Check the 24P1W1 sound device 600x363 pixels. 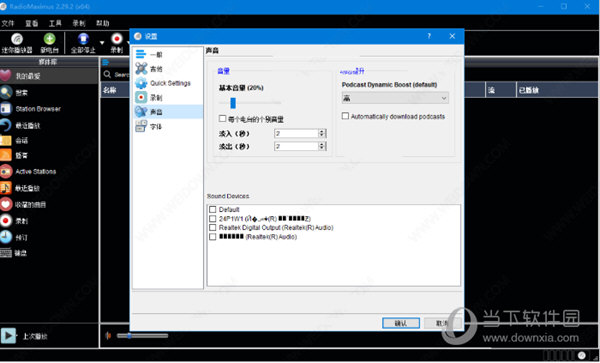pos(213,219)
